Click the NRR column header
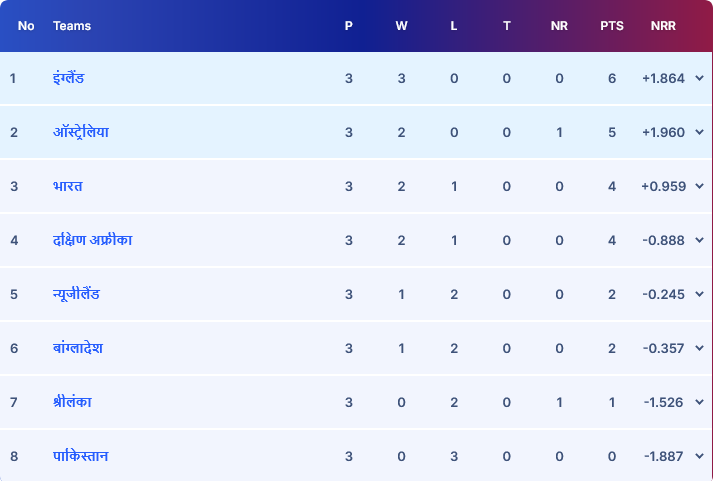 click(662, 26)
